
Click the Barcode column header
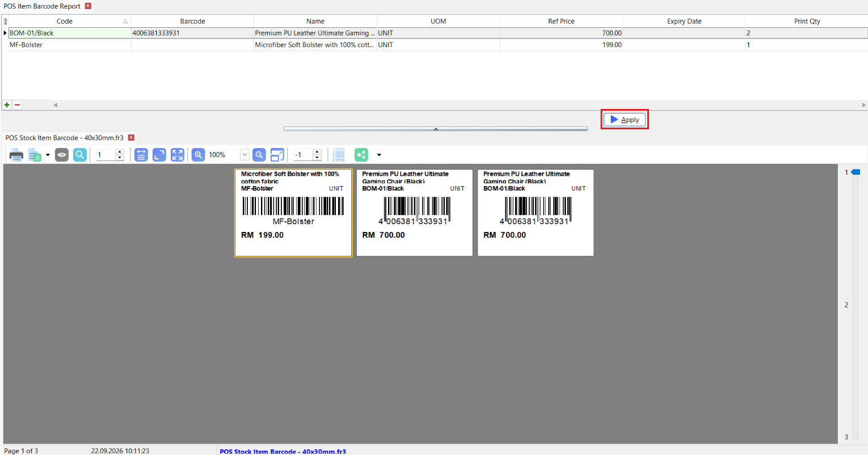point(192,21)
